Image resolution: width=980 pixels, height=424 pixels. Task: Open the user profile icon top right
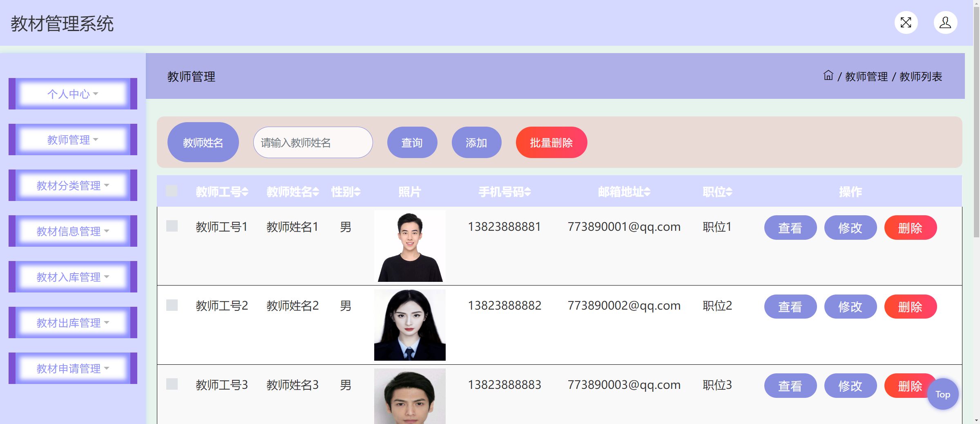[945, 22]
